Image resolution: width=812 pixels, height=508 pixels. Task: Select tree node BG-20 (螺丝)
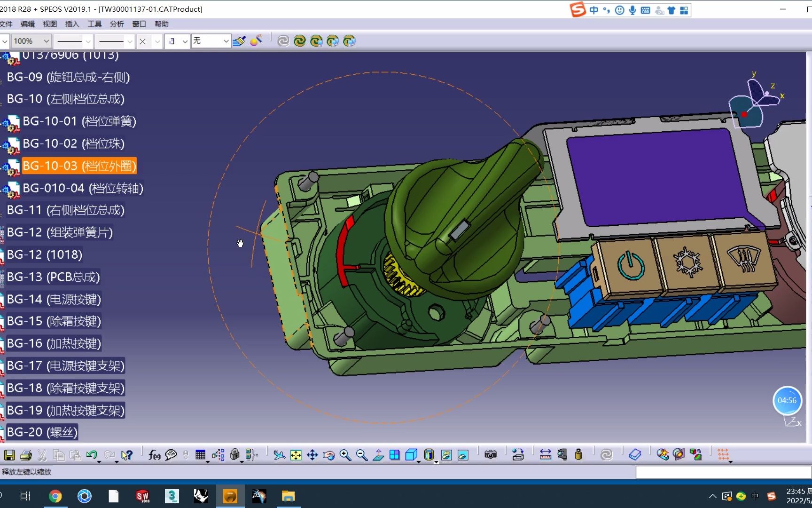[42, 432]
